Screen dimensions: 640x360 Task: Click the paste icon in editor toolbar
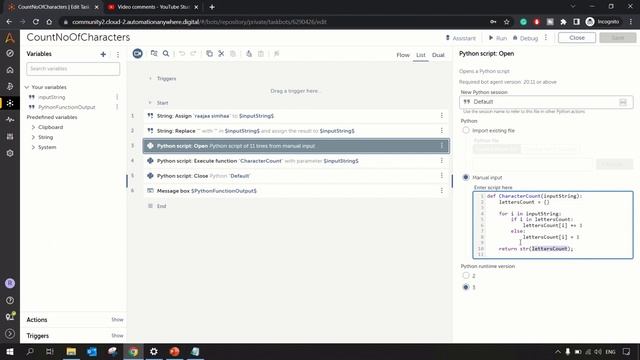pyautogui.click(x=233, y=53)
